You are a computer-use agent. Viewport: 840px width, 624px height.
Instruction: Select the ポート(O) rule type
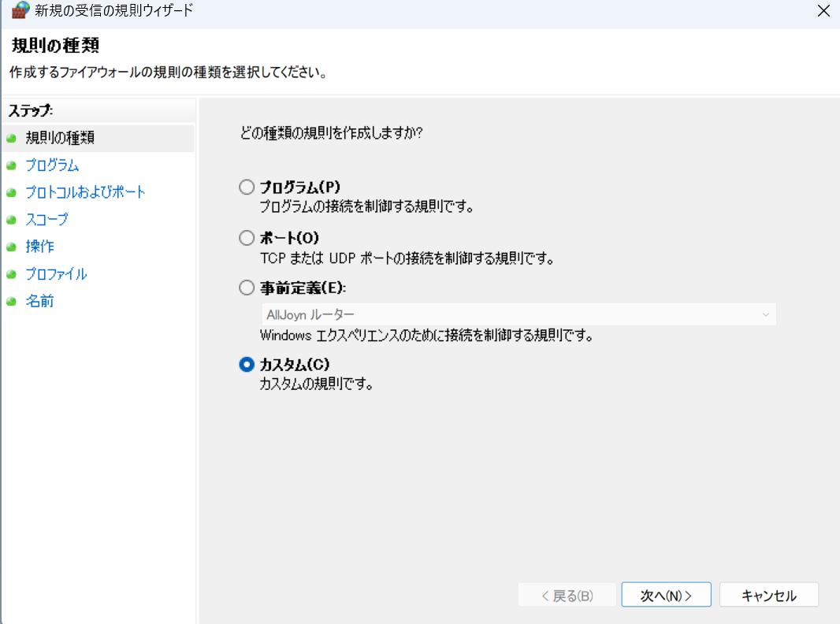247,237
